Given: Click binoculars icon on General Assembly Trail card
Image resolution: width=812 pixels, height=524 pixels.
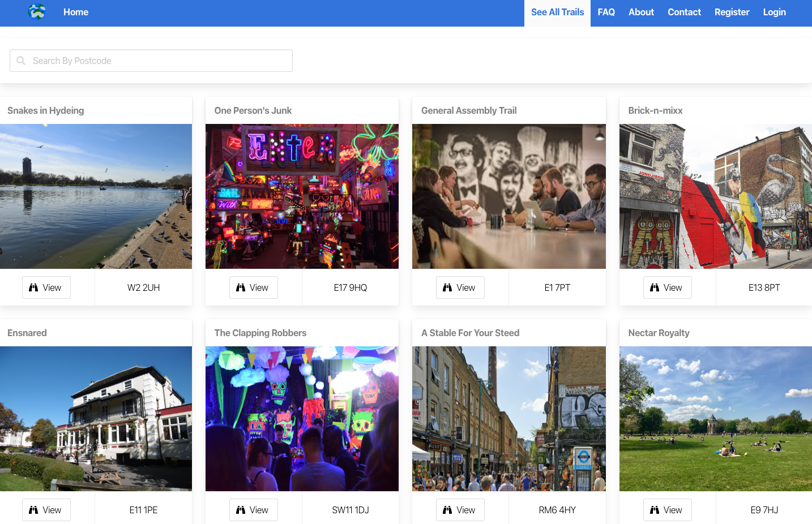Looking at the screenshot, I should [447, 287].
